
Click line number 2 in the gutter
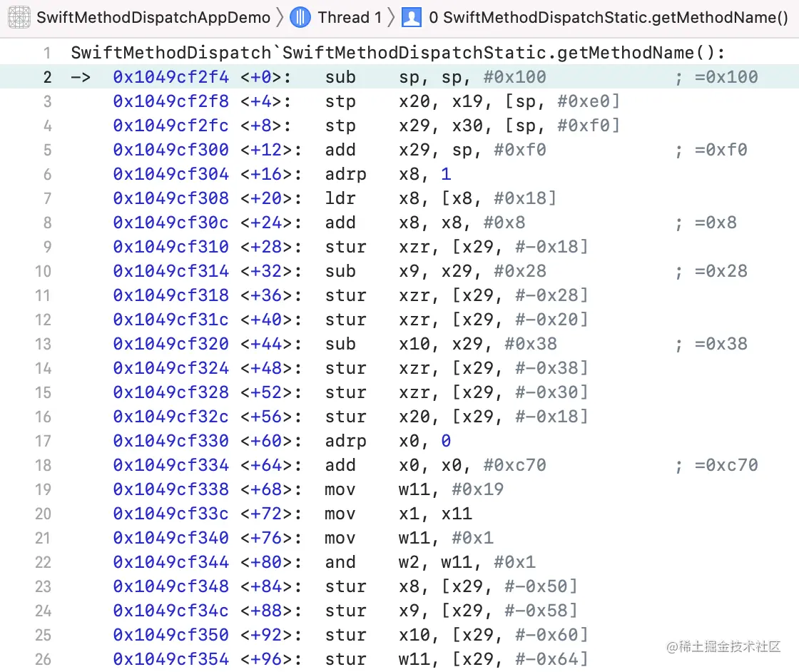click(x=47, y=78)
